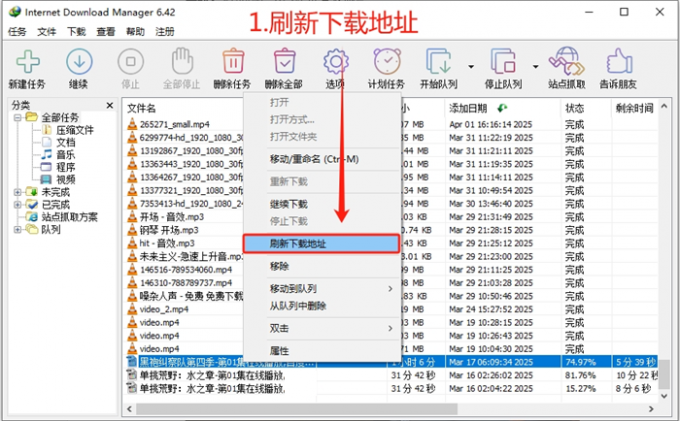The height and width of the screenshot is (421, 680).
Task: Close the Categories (分类) panel
Action: [x=110, y=105]
